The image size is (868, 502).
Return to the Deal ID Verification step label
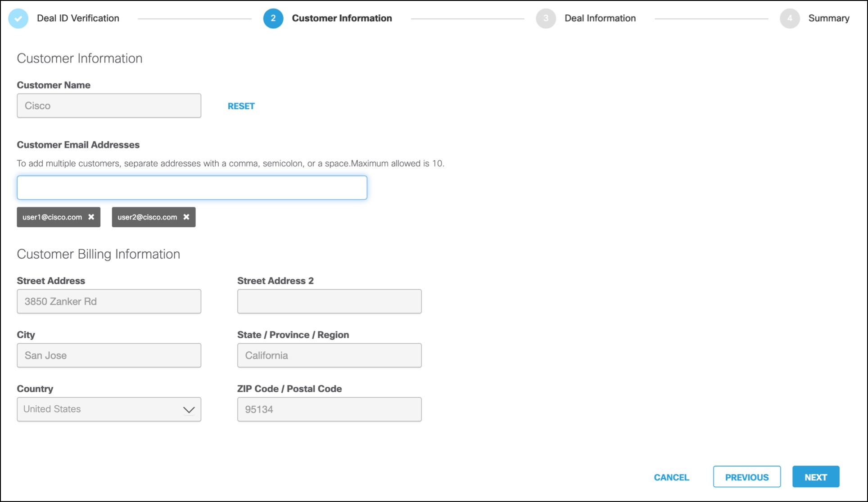[78, 18]
